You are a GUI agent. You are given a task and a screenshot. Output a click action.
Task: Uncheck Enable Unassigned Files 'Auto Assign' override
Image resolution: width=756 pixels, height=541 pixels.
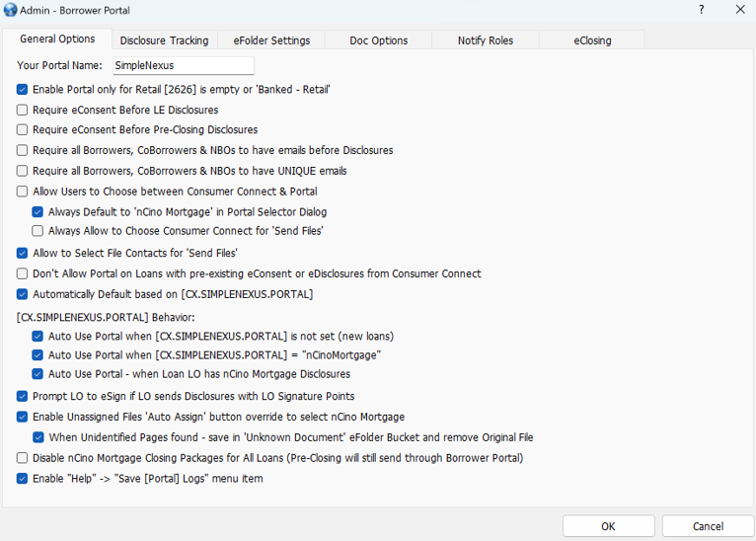(22, 417)
